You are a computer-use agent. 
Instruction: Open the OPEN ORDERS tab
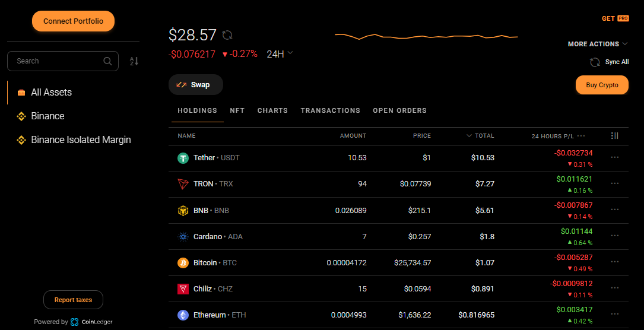[399, 110]
